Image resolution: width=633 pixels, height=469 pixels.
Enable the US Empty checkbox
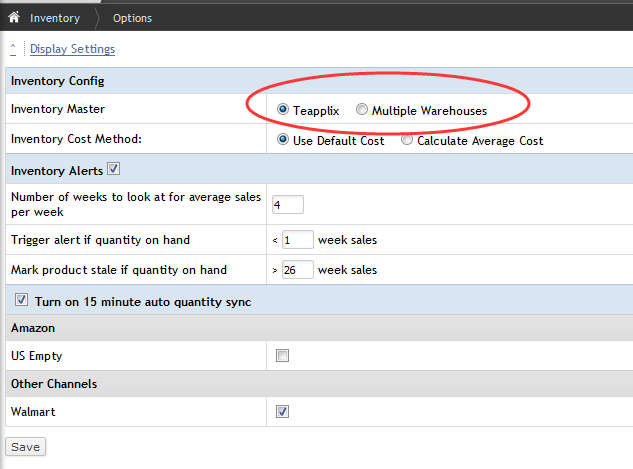coord(282,356)
